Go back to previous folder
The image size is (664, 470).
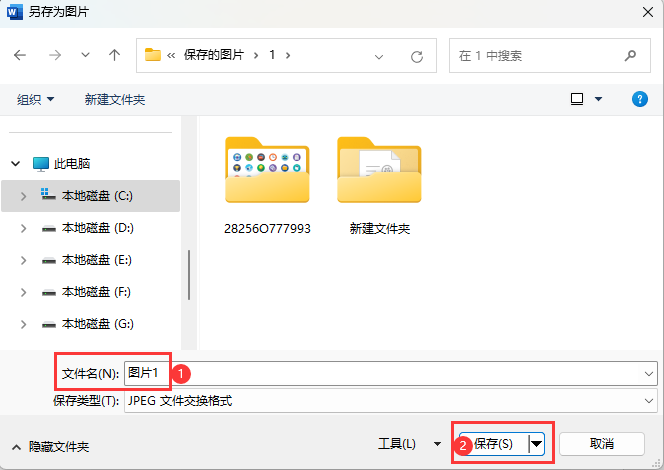pos(20,55)
